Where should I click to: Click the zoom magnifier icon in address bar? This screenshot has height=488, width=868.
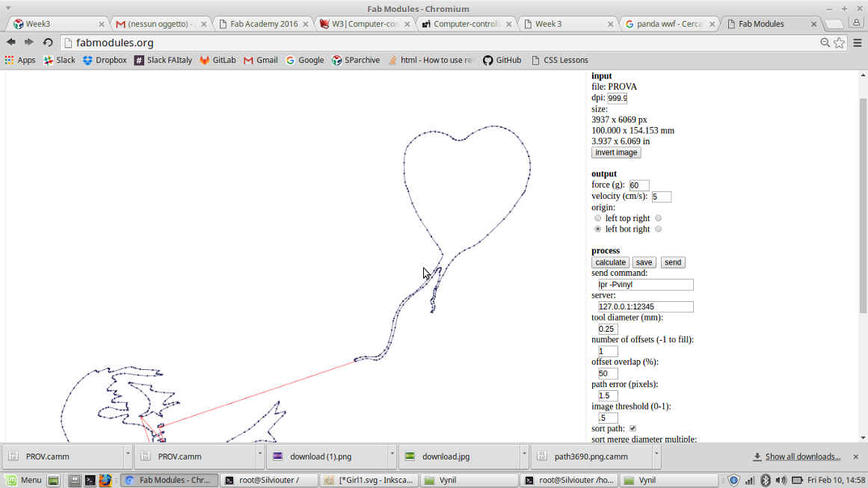point(825,43)
